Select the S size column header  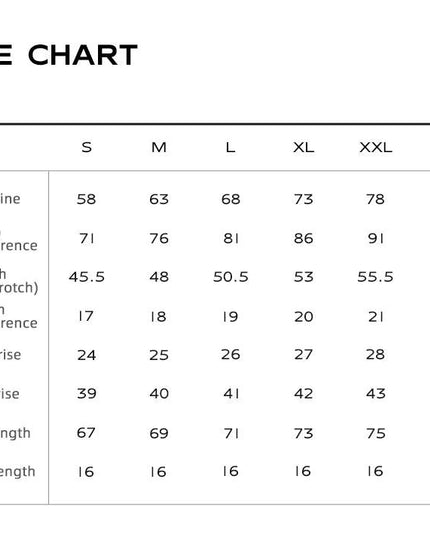(87, 148)
